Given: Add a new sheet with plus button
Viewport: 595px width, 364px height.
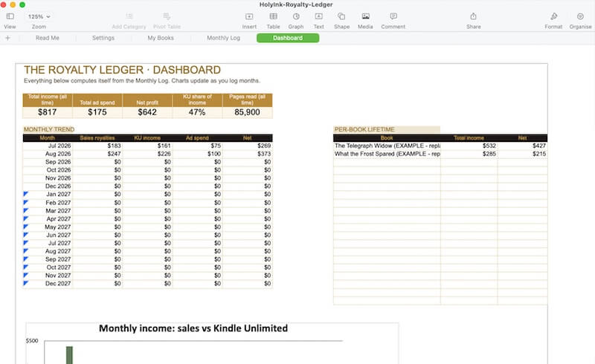Looking at the screenshot, I should [7, 38].
